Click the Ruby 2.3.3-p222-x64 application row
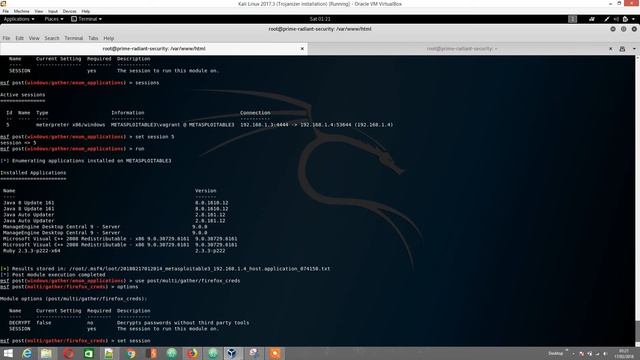The image size is (640, 360). [114, 251]
